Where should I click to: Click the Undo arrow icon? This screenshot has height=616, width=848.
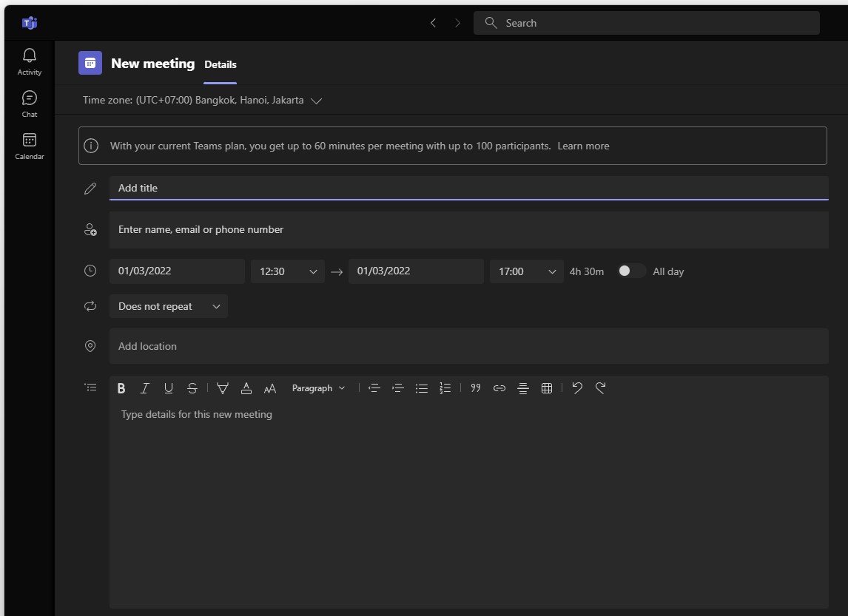(x=577, y=388)
